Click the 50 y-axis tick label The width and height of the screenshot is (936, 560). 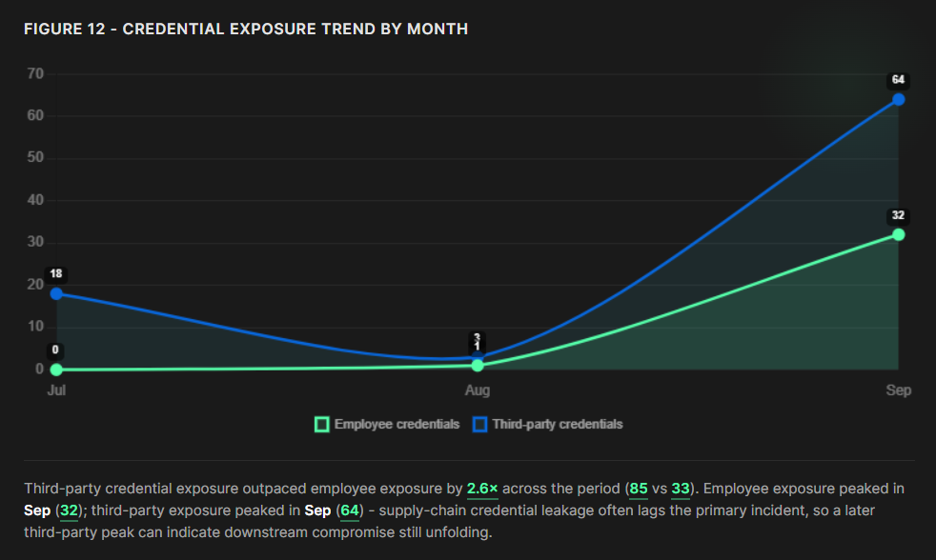[x=35, y=157]
